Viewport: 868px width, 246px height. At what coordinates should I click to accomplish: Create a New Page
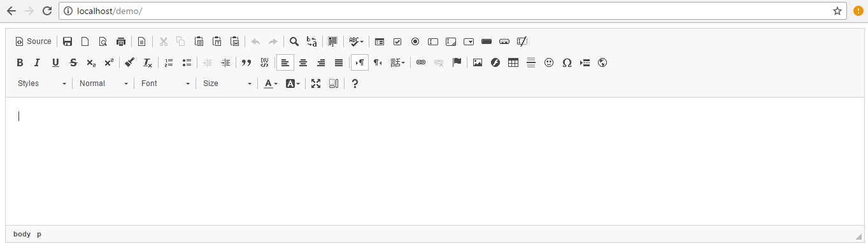click(85, 41)
